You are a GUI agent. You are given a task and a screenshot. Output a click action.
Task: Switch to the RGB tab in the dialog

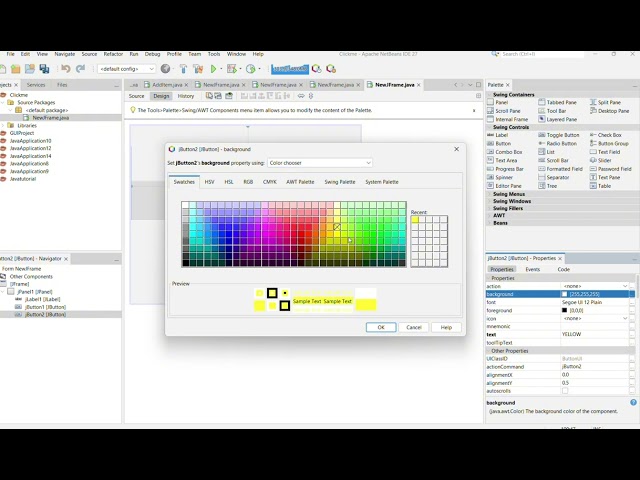click(248, 182)
